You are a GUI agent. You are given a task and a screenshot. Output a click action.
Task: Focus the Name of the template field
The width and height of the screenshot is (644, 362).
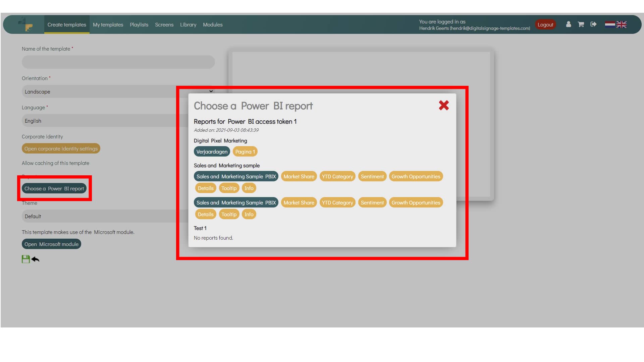click(118, 62)
